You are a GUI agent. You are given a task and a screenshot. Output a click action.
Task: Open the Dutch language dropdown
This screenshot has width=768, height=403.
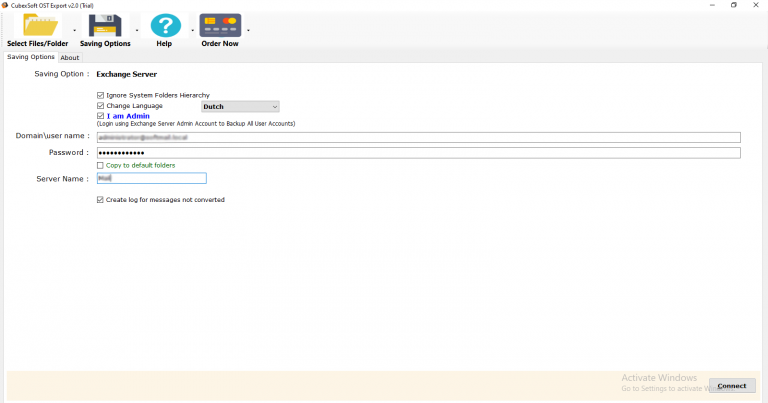pos(240,106)
